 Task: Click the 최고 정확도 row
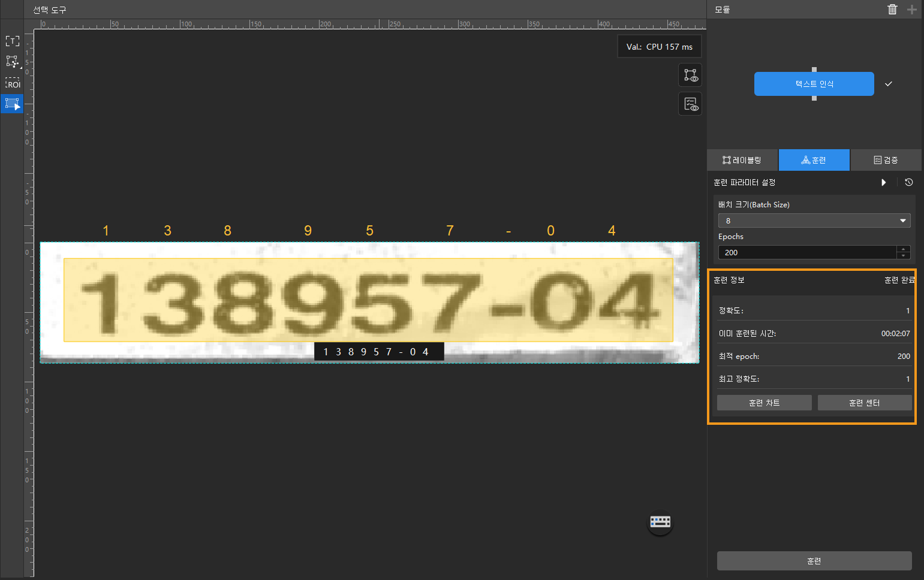814,379
